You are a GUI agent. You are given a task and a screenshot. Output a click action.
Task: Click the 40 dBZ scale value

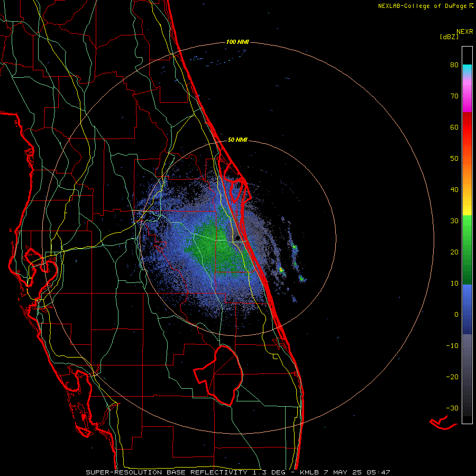[454, 190]
